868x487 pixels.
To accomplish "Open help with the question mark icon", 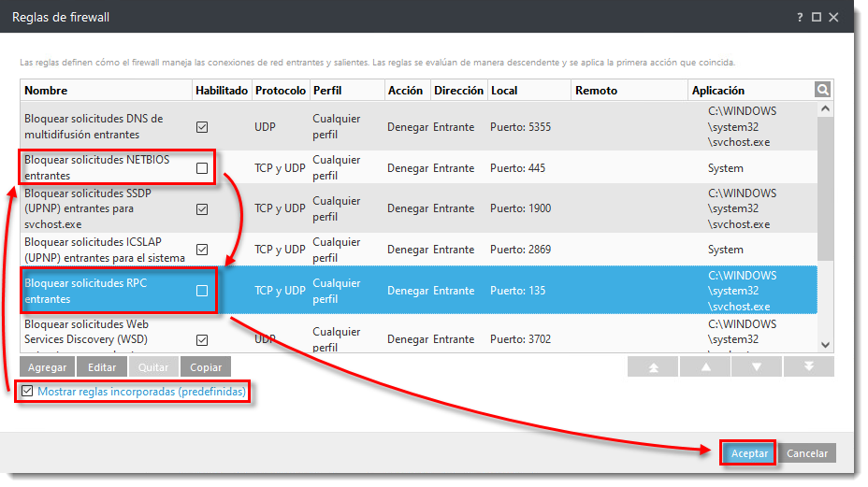I will [800, 17].
